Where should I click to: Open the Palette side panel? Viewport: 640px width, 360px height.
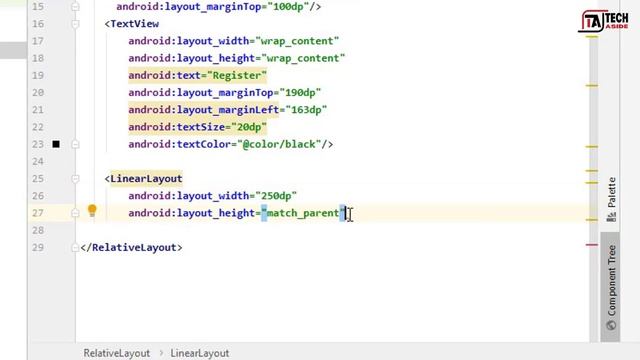coord(611,199)
